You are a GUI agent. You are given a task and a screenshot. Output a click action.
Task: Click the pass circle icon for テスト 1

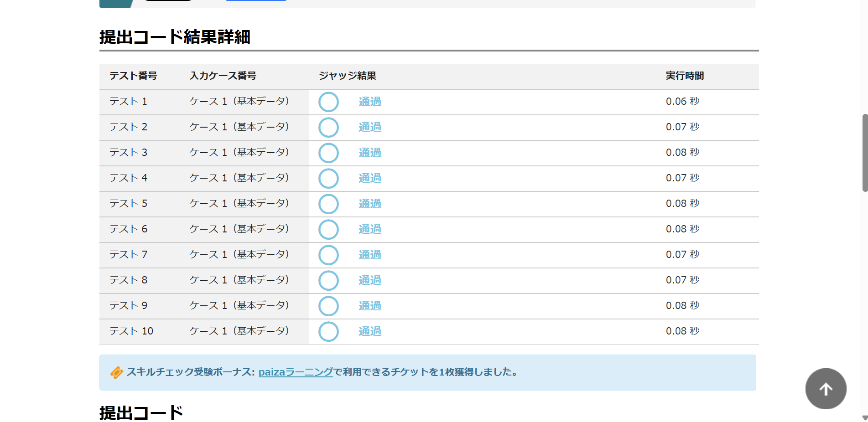click(328, 102)
